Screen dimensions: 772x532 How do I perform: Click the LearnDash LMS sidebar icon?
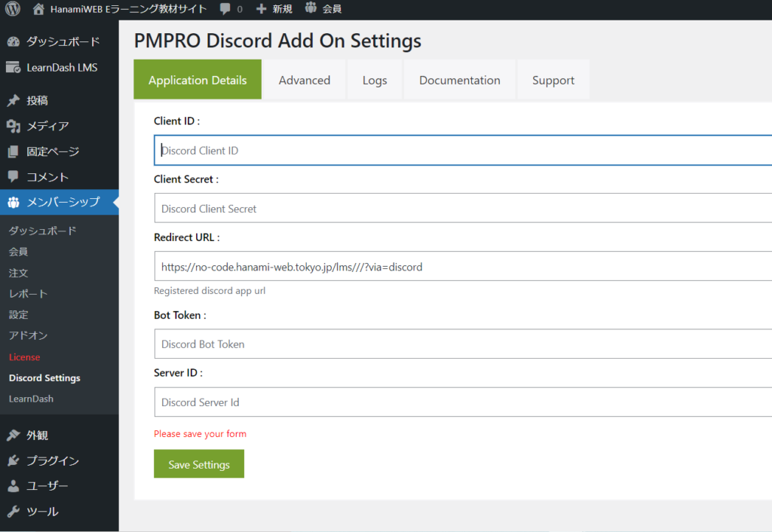pyautogui.click(x=14, y=67)
